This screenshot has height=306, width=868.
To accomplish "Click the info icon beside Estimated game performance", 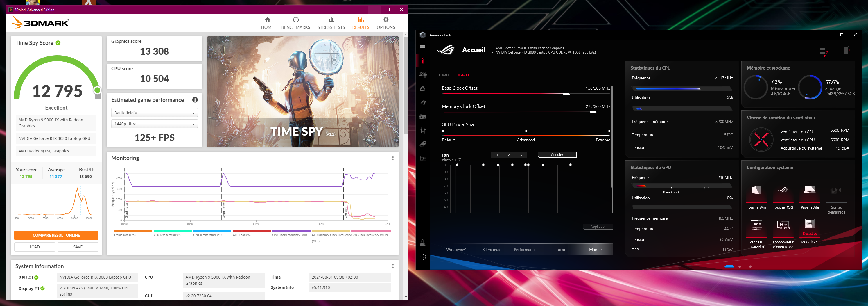I will (x=195, y=100).
